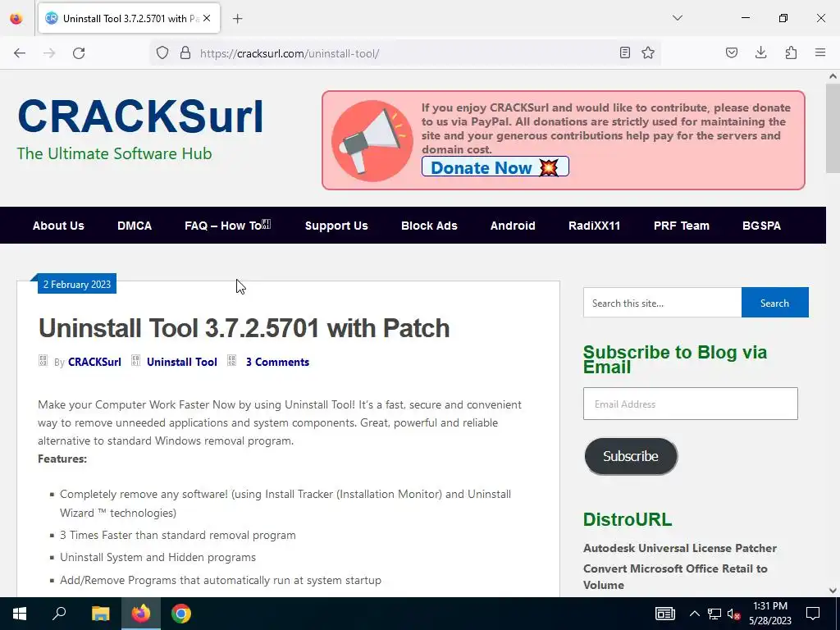840x630 pixels.
Task: Open the Windows Start menu
Action: [x=20, y=614]
